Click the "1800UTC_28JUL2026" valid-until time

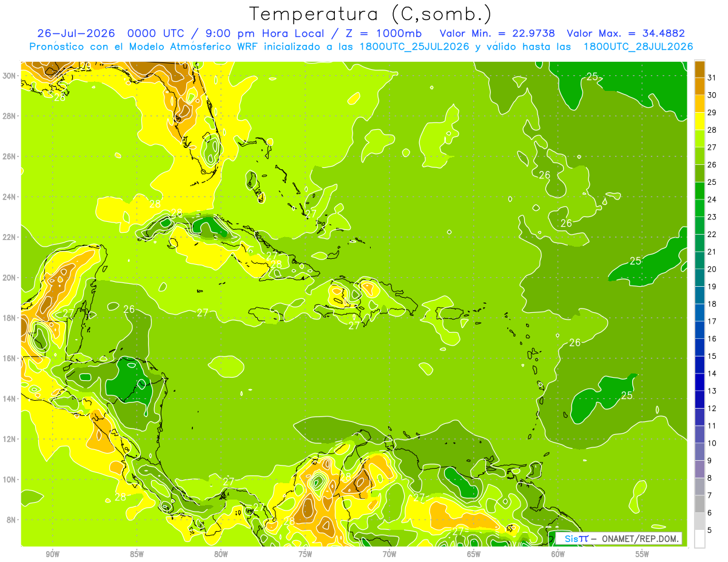[638, 47]
